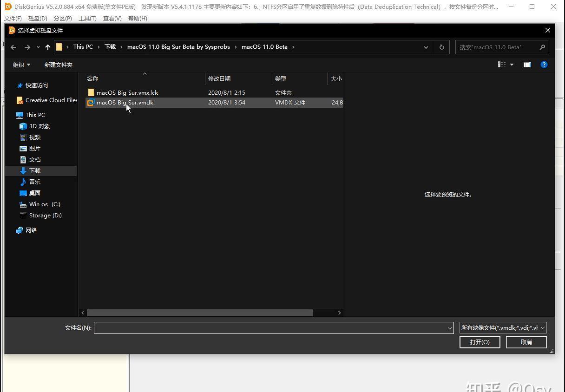
Task: Click the horizontal scrollbar of file list
Action: point(200,313)
